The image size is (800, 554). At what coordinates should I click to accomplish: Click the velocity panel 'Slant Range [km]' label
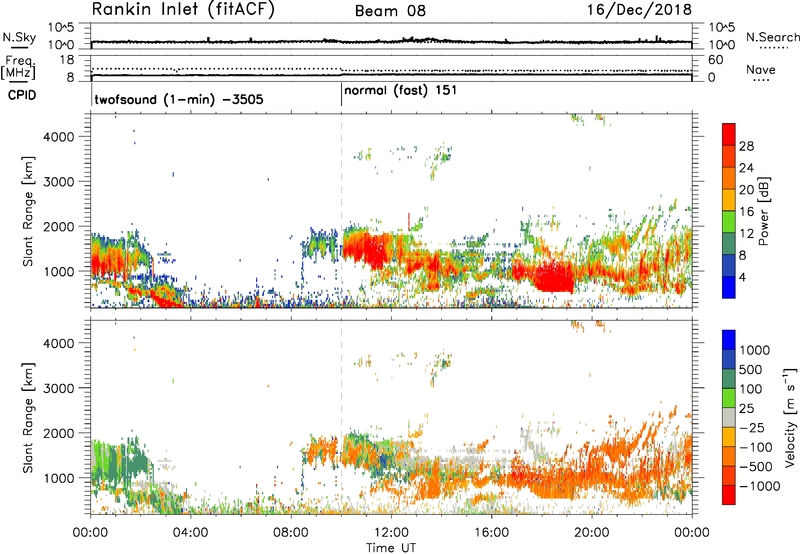[28, 418]
